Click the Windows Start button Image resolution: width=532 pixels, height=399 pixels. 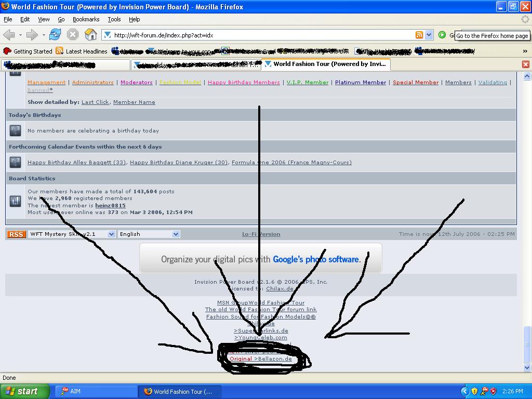[x=24, y=391]
